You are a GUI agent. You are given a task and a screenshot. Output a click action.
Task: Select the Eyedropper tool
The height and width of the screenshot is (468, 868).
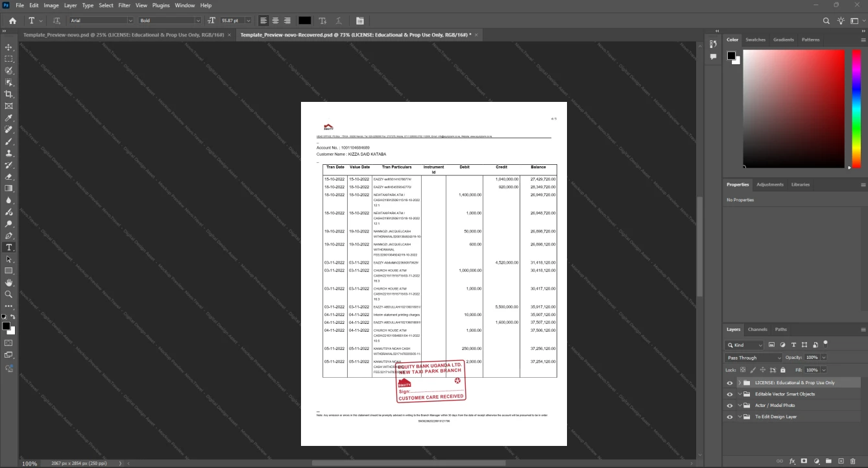tap(9, 117)
